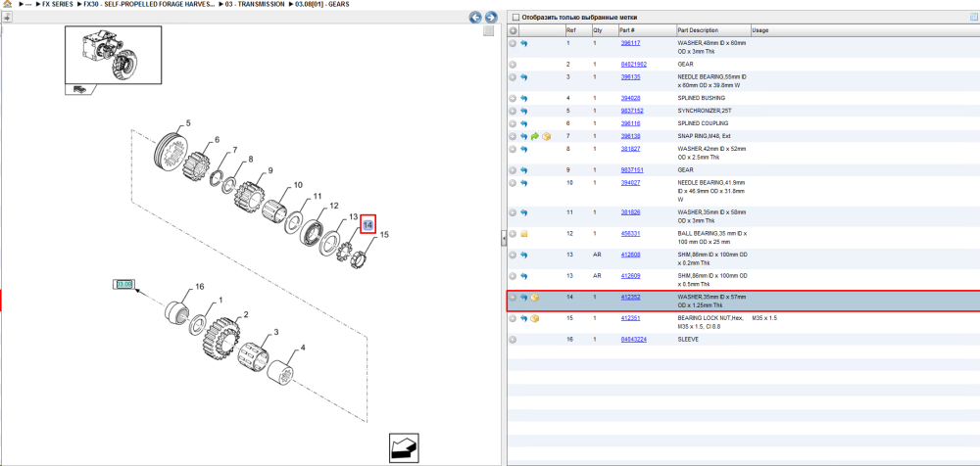
Task: Click the blue arrow icon for SYNCHRONIZER,25T
Action: (524, 111)
